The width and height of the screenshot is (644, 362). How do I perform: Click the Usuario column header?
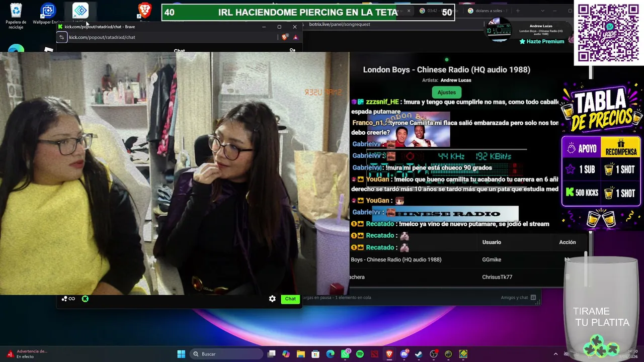pos(492,242)
